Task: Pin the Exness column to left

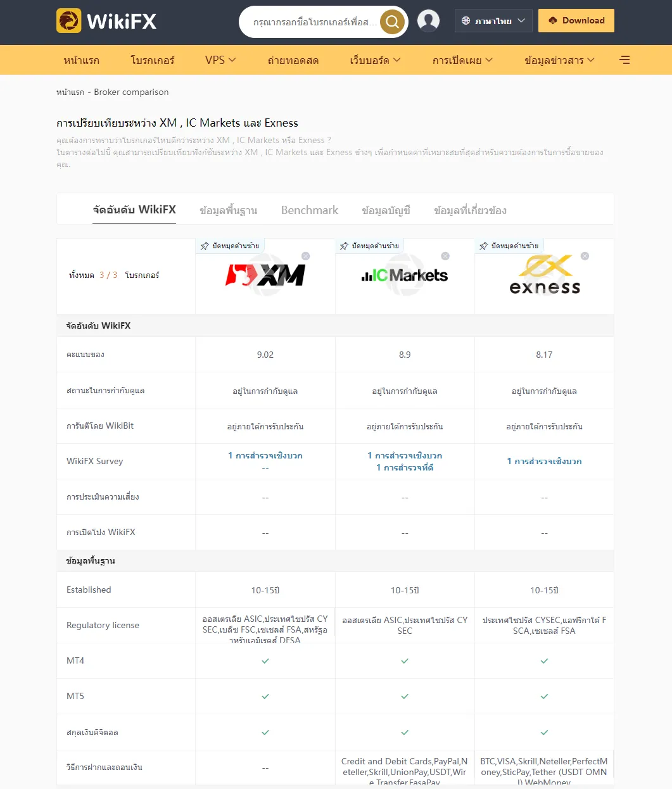Action: tap(509, 246)
